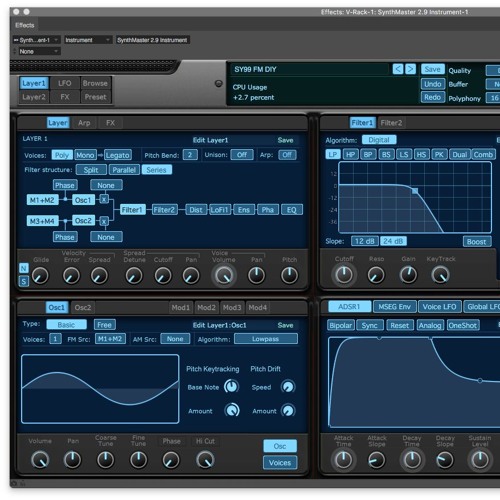Image resolution: width=500 pixels, height=500 pixels.
Task: Click the Redo button
Action: click(x=433, y=97)
